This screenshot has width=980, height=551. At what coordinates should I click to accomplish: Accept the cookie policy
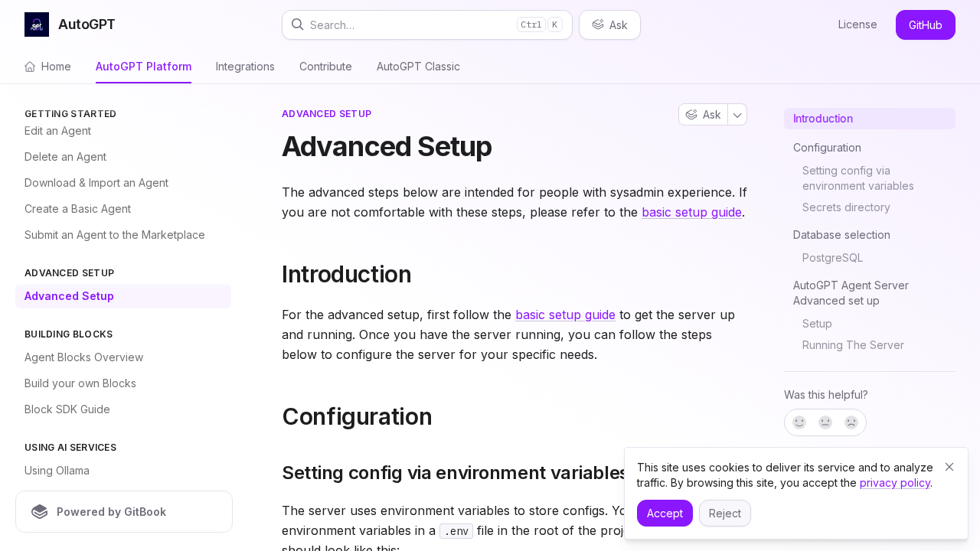pyautogui.click(x=665, y=513)
